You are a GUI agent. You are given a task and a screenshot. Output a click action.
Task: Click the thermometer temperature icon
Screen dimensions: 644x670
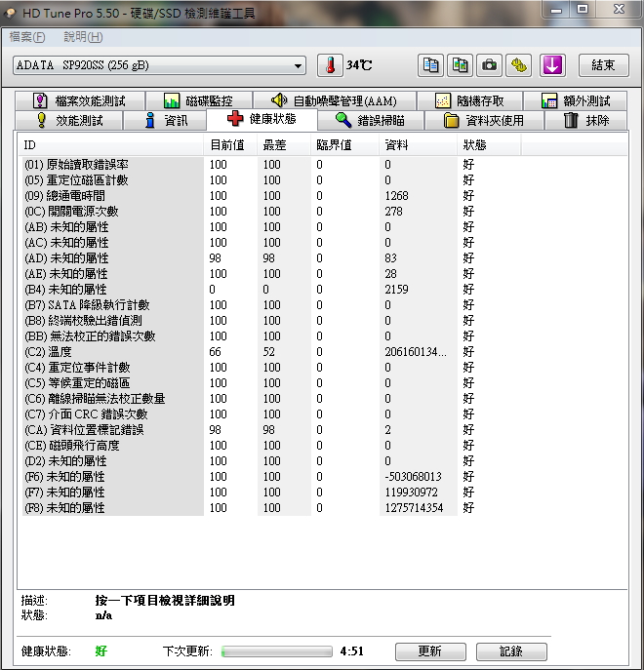(330, 65)
